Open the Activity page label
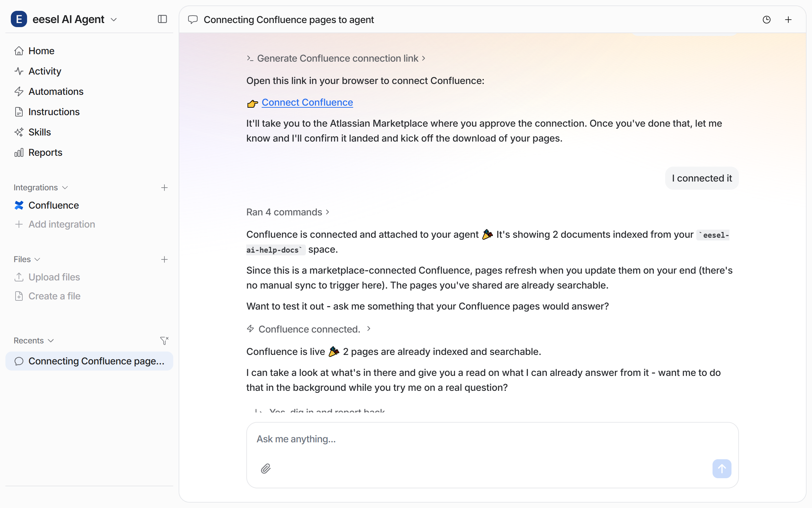This screenshot has height=508, width=812. point(45,71)
